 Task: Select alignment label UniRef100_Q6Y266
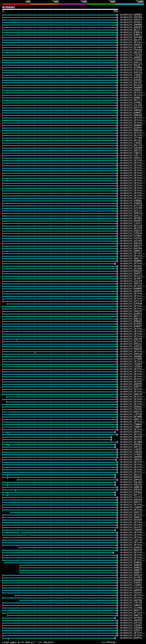click(x=131, y=140)
